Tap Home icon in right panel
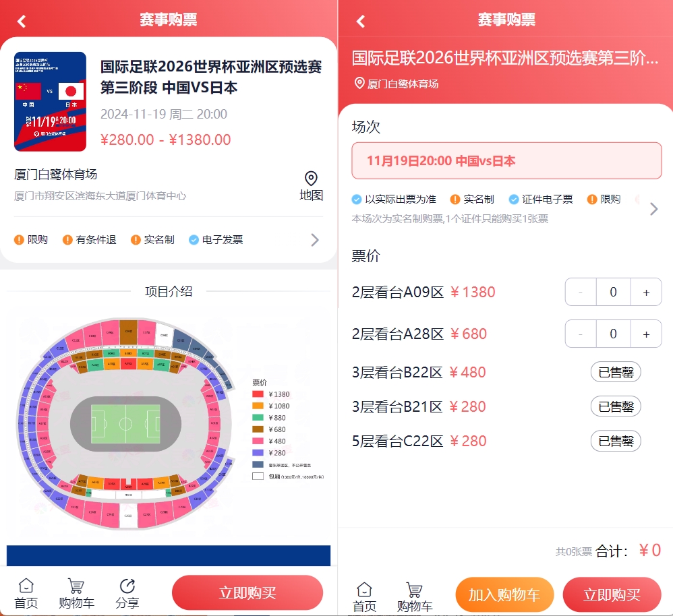 pos(364,590)
